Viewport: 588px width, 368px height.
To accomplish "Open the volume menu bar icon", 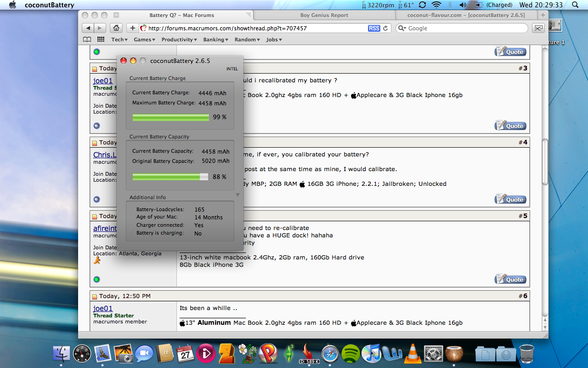I will coord(463,5).
